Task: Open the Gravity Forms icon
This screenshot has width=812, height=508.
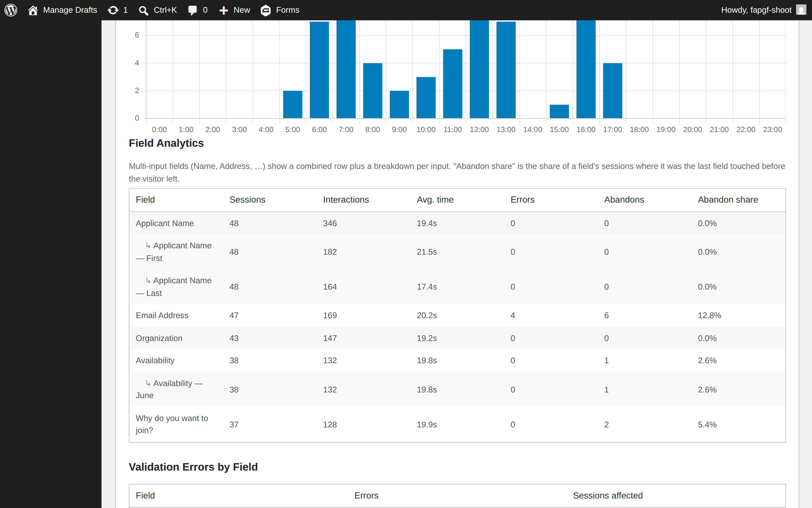Action: tap(266, 10)
